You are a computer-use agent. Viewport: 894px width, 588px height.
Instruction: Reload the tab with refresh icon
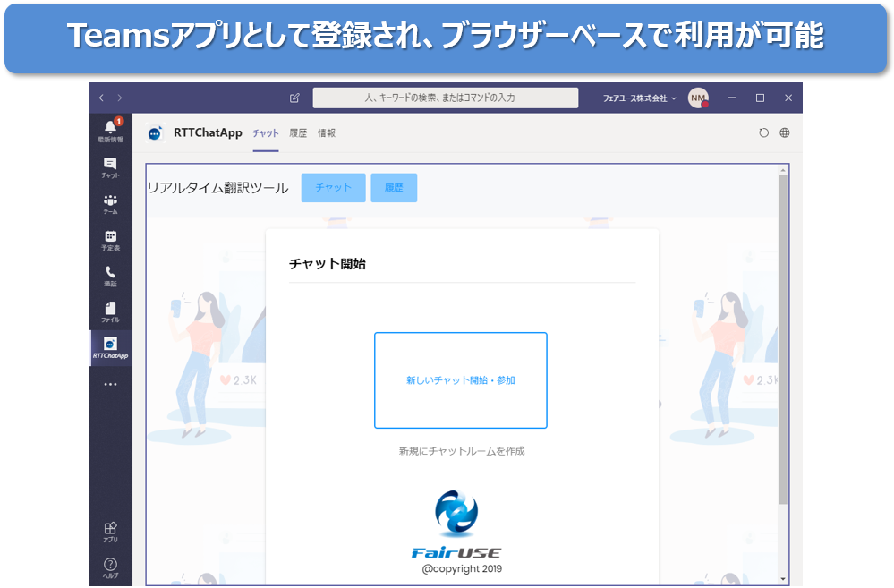click(x=764, y=132)
